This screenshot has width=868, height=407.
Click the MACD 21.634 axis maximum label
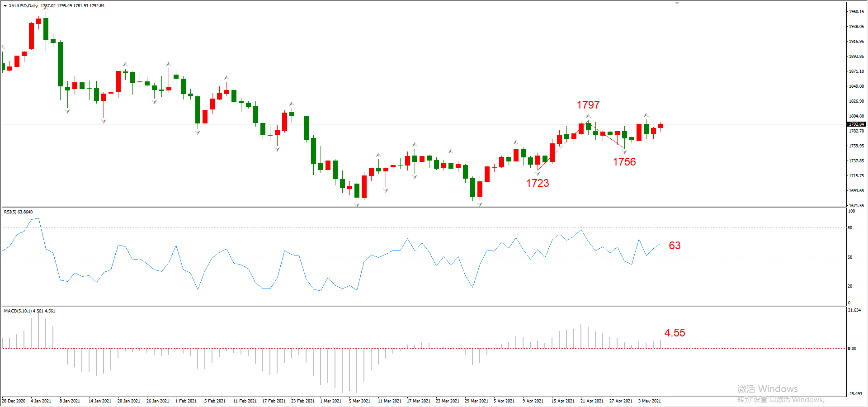coord(854,310)
